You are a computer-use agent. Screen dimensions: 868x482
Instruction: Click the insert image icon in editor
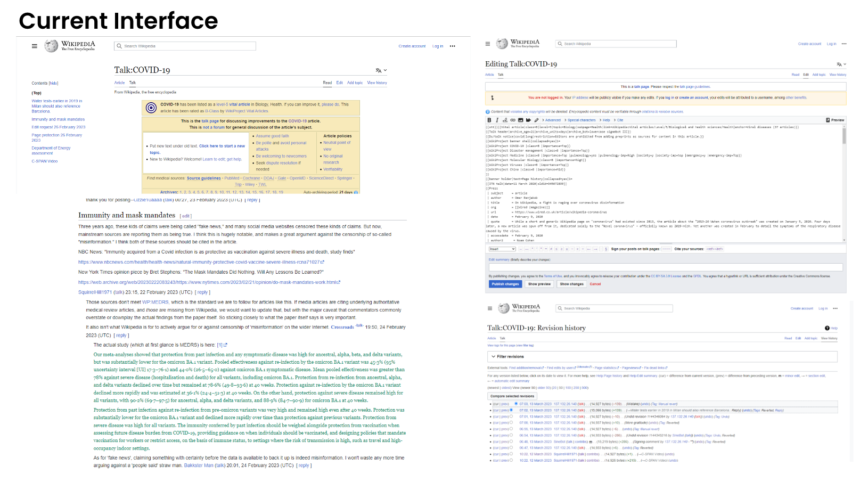coord(521,120)
